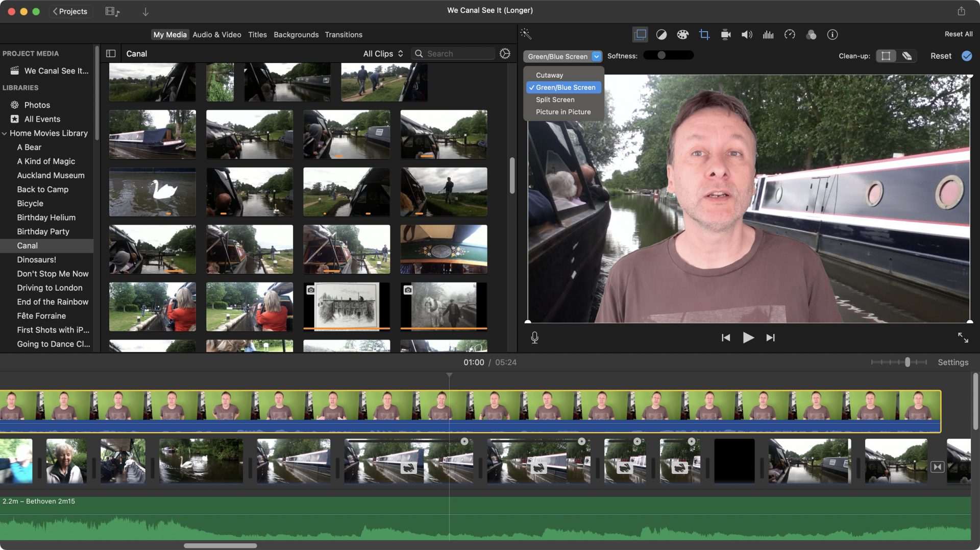Open the clip Speed controls

click(790, 34)
